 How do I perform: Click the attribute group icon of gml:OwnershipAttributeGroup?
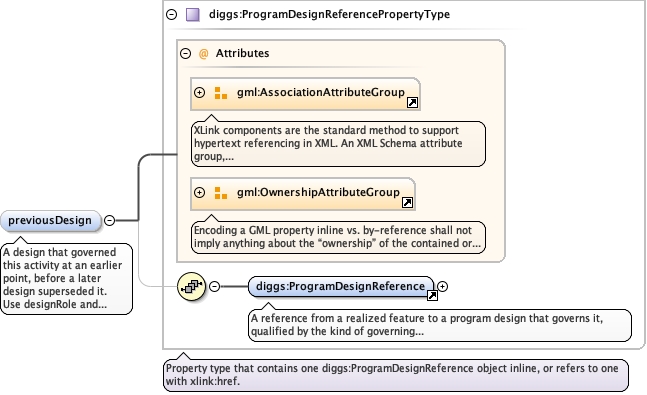coord(221,193)
